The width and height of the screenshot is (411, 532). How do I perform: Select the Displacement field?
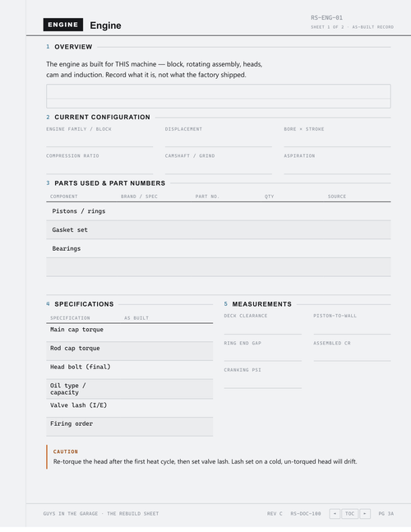pos(219,141)
